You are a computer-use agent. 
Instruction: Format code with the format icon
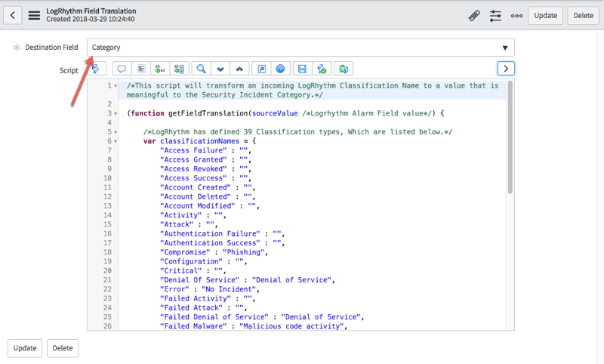tap(141, 69)
